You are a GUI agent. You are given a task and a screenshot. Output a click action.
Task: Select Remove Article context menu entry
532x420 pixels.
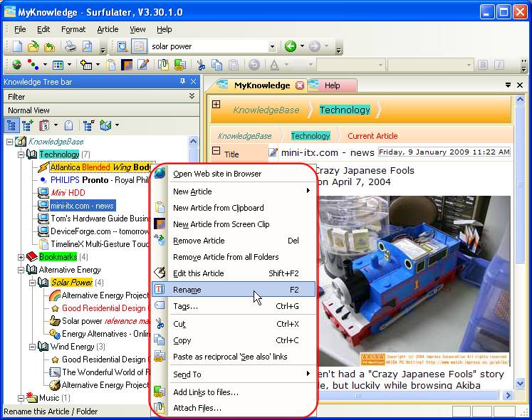coord(234,241)
